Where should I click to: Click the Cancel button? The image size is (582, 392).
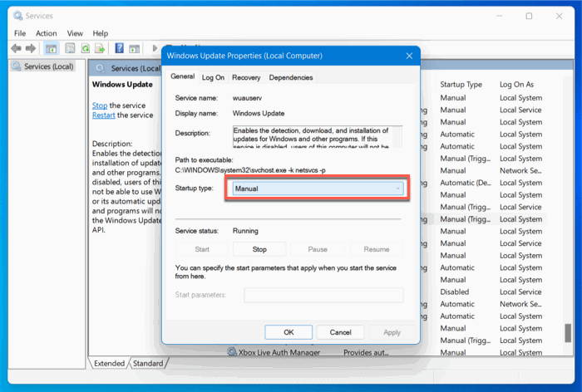[340, 332]
